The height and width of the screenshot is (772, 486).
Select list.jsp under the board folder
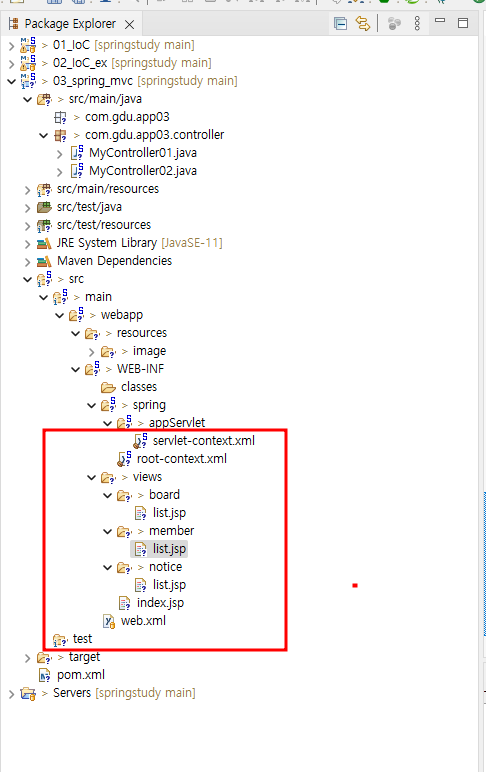coord(169,513)
